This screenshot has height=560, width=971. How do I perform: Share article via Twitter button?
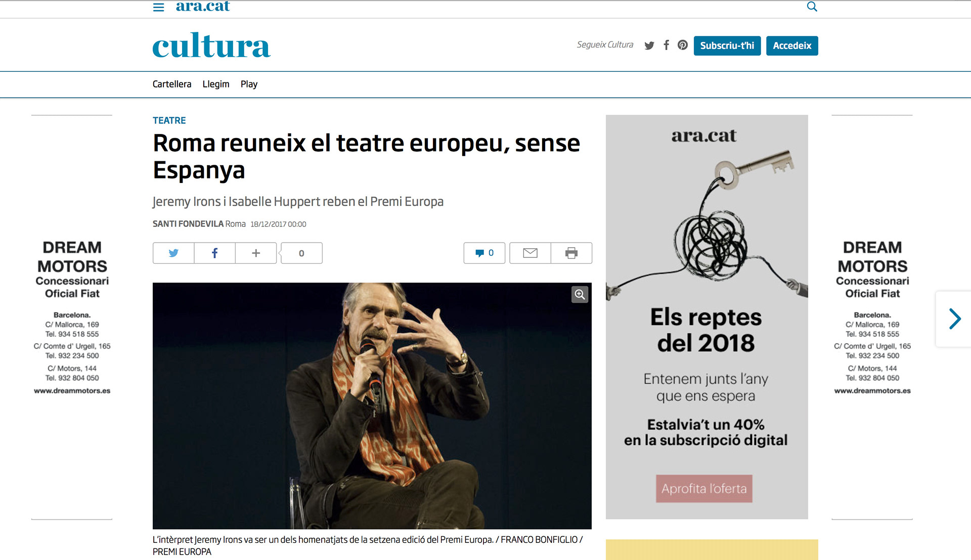(173, 253)
